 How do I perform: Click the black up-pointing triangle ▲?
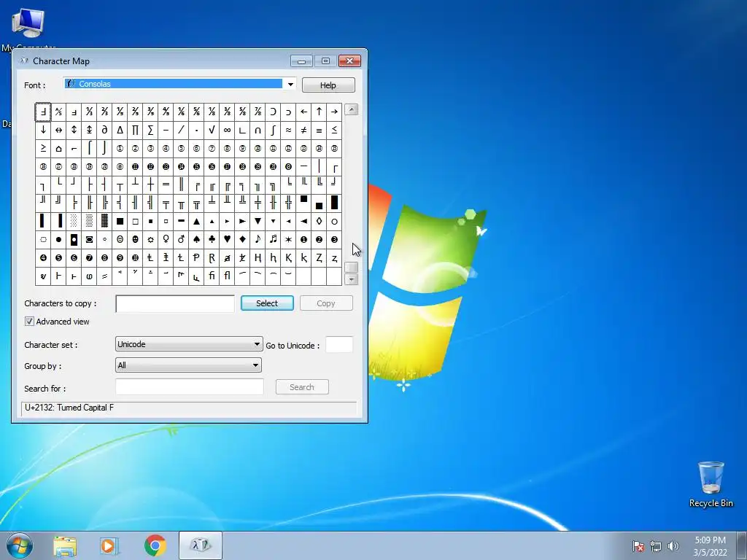(196, 222)
